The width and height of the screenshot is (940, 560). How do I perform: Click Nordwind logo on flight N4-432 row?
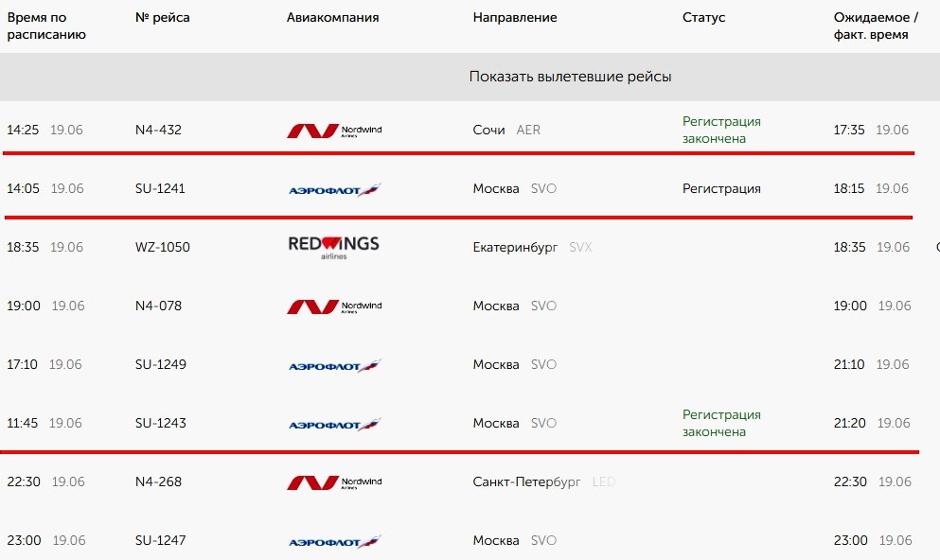pos(334,131)
